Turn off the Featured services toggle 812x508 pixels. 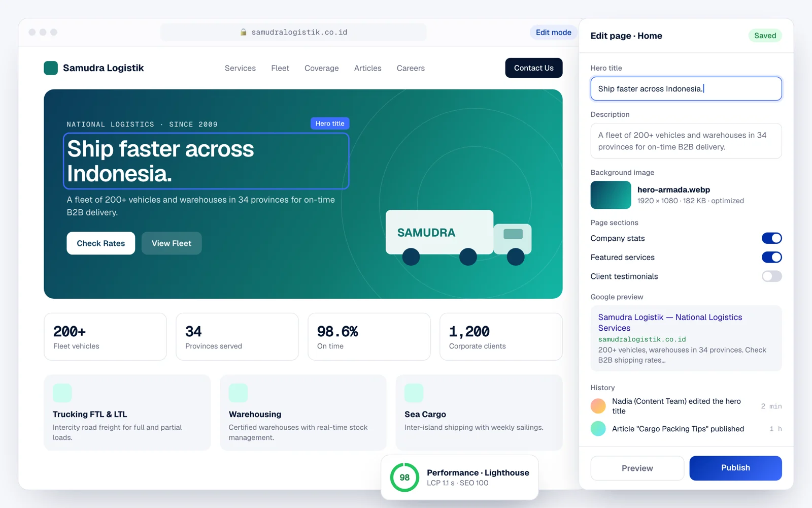(771, 258)
